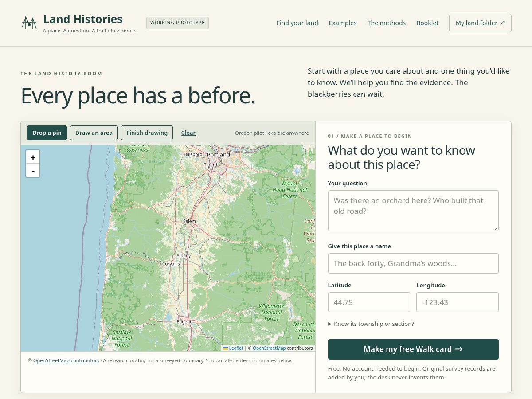
Task: Open the Leaflet attribution link
Action: 233,348
